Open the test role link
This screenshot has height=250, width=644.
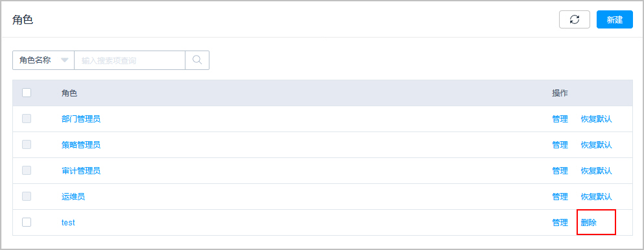point(68,223)
